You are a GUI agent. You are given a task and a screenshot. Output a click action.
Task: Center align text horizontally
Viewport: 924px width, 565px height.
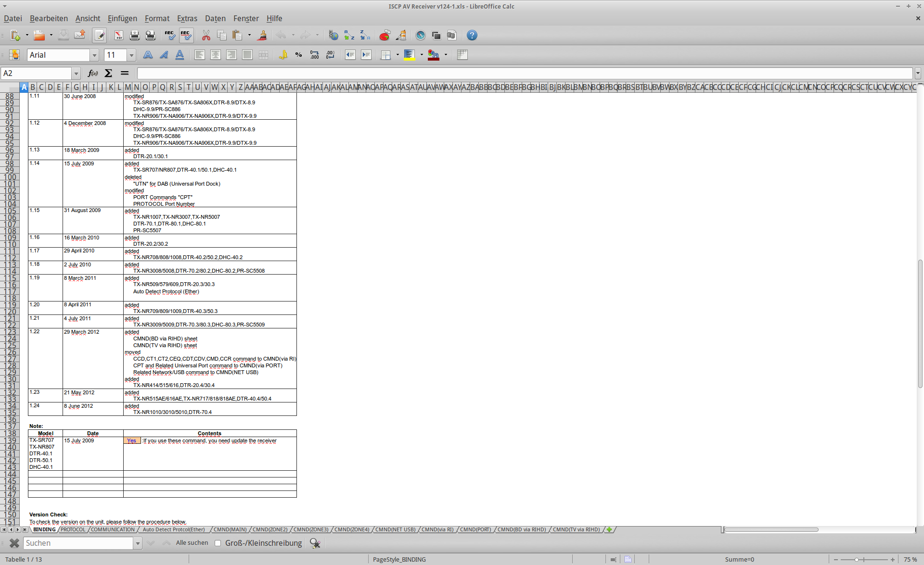[215, 55]
